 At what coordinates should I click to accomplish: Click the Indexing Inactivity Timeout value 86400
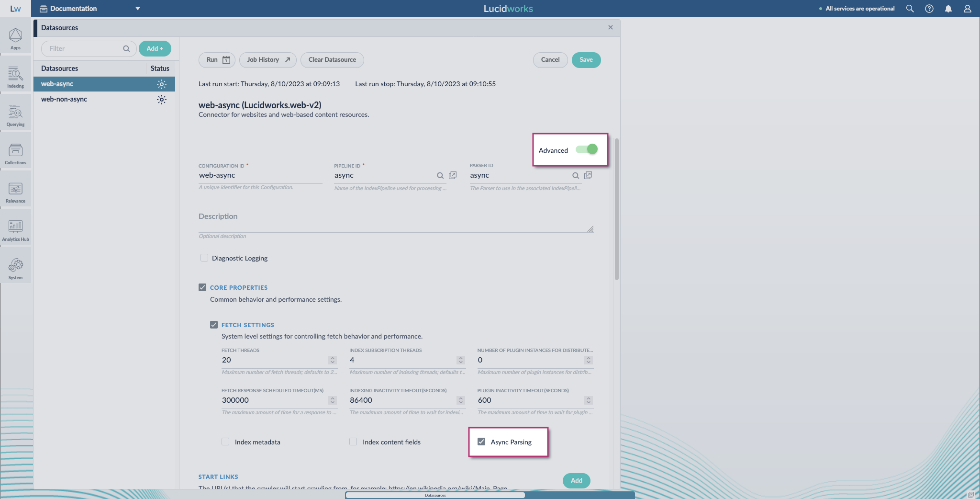point(361,400)
